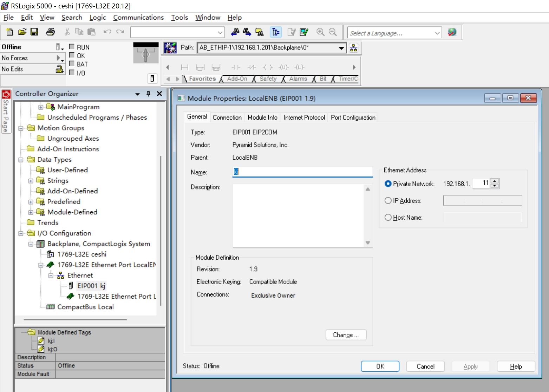Insert a rung element from the toolbar

click(x=184, y=67)
